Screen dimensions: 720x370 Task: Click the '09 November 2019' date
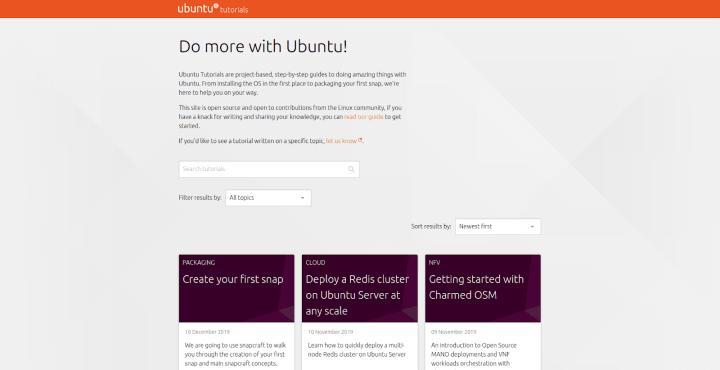coord(454,332)
